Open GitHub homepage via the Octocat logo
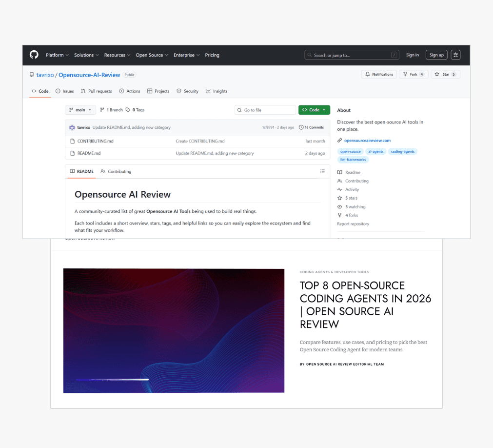Screen dimensions: 493x448 pyautogui.click(x=34, y=55)
